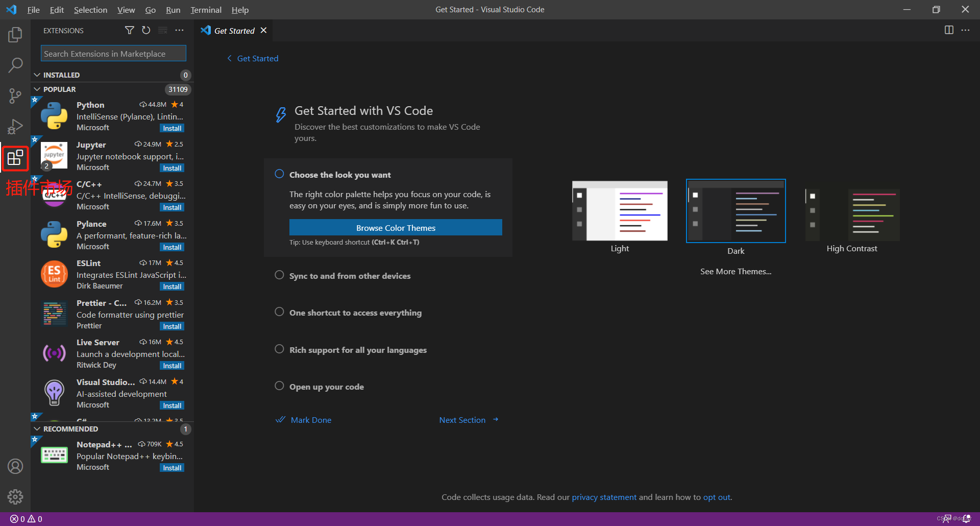Click the Pylance extension icon

(x=54, y=235)
